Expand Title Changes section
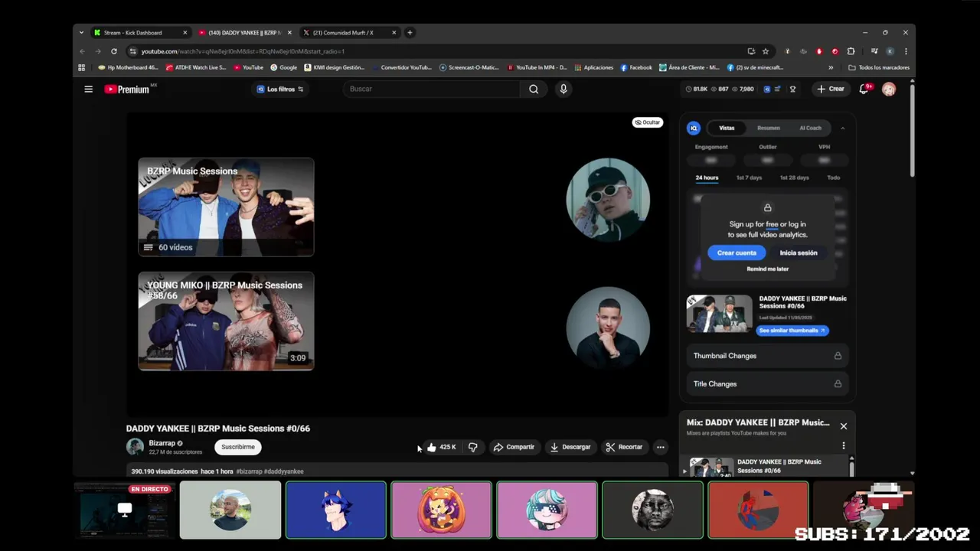This screenshot has height=551, width=980. click(x=767, y=384)
